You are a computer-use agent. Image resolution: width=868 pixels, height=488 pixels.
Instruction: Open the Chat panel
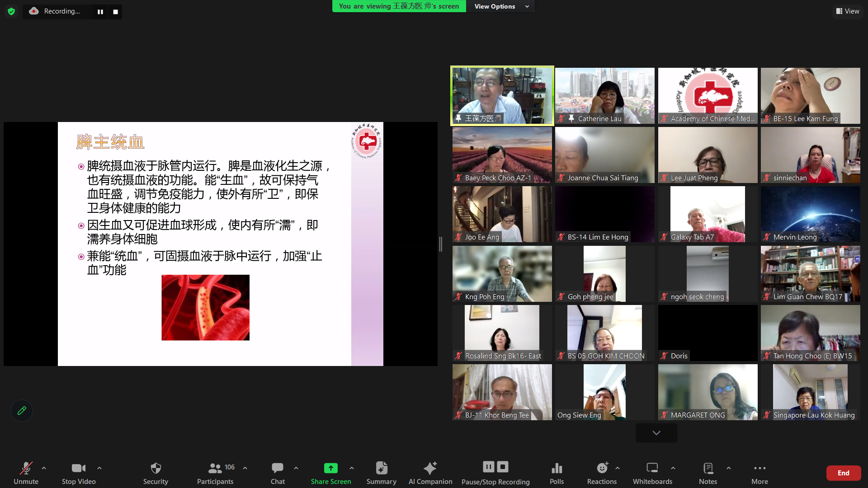tap(278, 473)
